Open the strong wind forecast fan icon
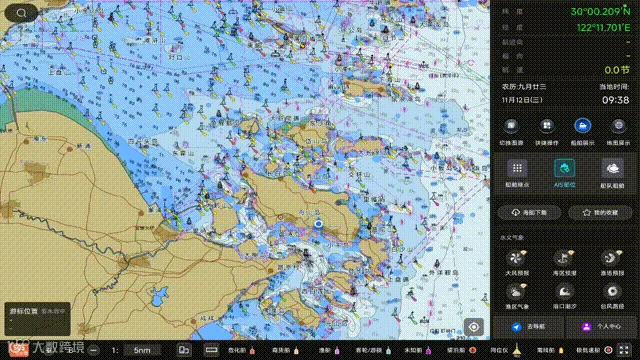The height and width of the screenshot is (360, 640). coord(517,258)
